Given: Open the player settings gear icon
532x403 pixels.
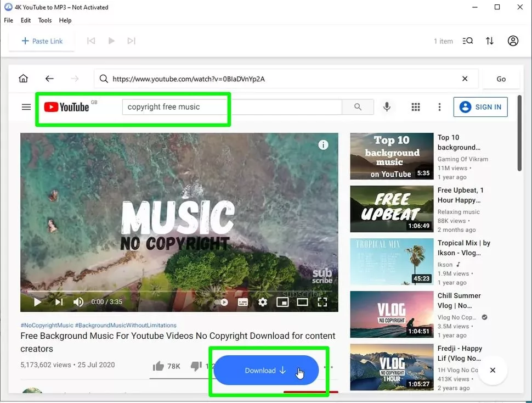Looking at the screenshot, I should pyautogui.click(x=263, y=302).
